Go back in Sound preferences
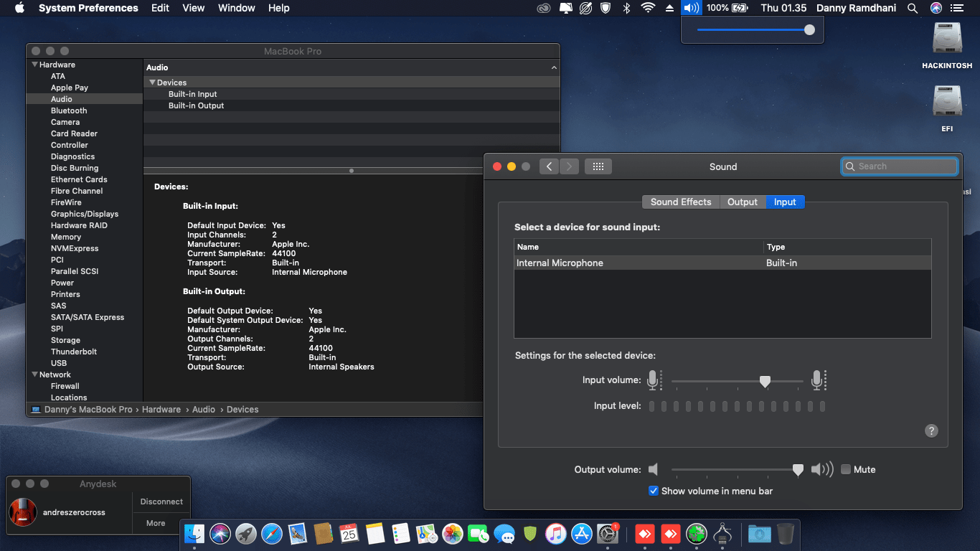The height and width of the screenshot is (551, 980). coord(549,166)
